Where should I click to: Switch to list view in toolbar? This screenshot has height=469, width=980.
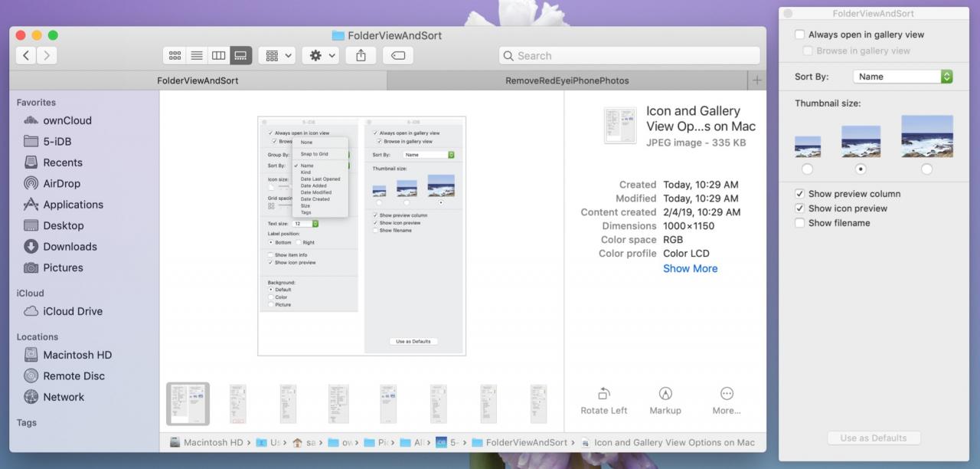[x=197, y=55]
